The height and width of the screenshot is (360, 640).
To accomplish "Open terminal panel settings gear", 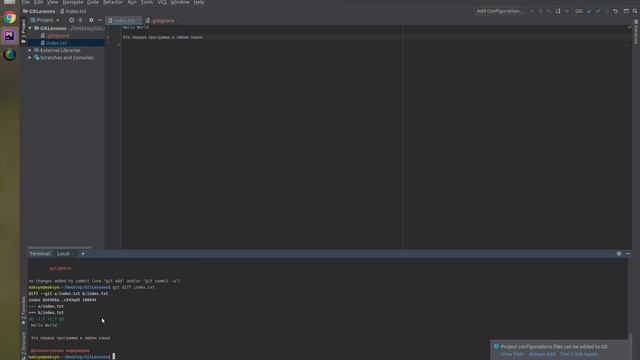I will 619,253.
